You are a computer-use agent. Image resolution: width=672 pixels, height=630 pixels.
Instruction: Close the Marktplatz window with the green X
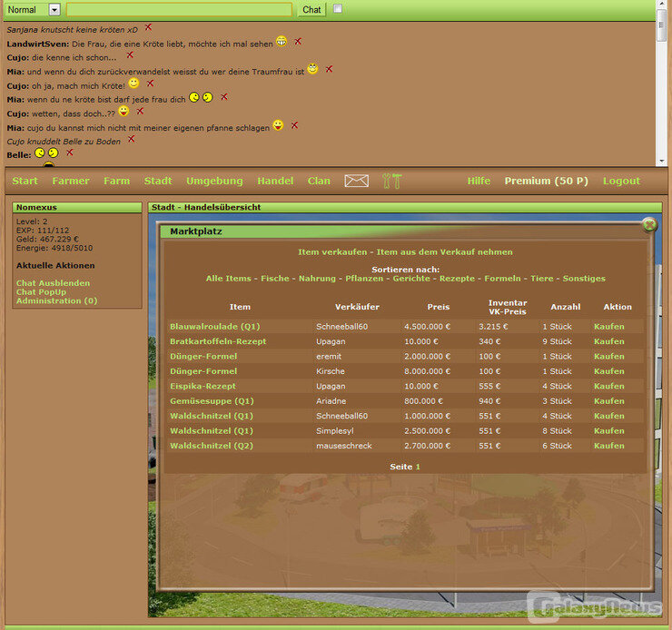pos(649,224)
